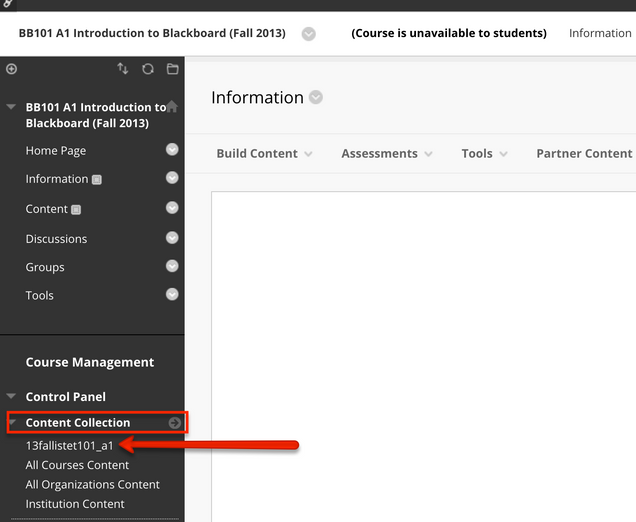
Task: Click the hidden-content square icon next to Information
Action: (x=97, y=180)
